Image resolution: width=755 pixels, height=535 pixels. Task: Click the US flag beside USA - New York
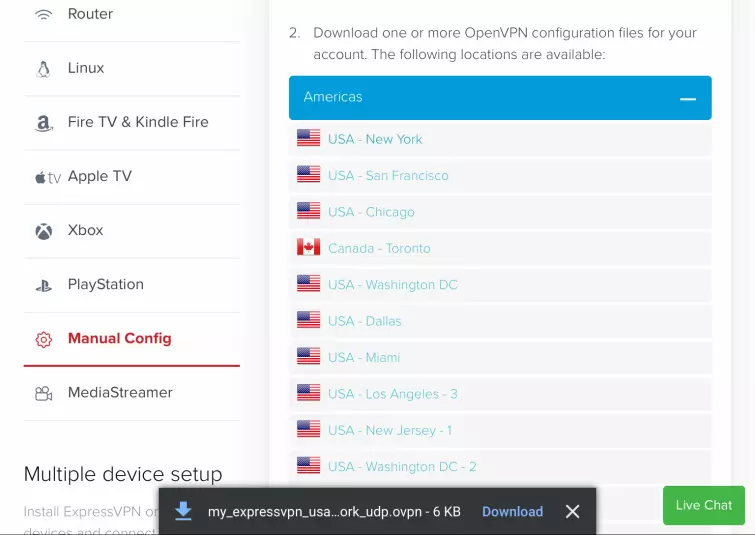click(308, 138)
